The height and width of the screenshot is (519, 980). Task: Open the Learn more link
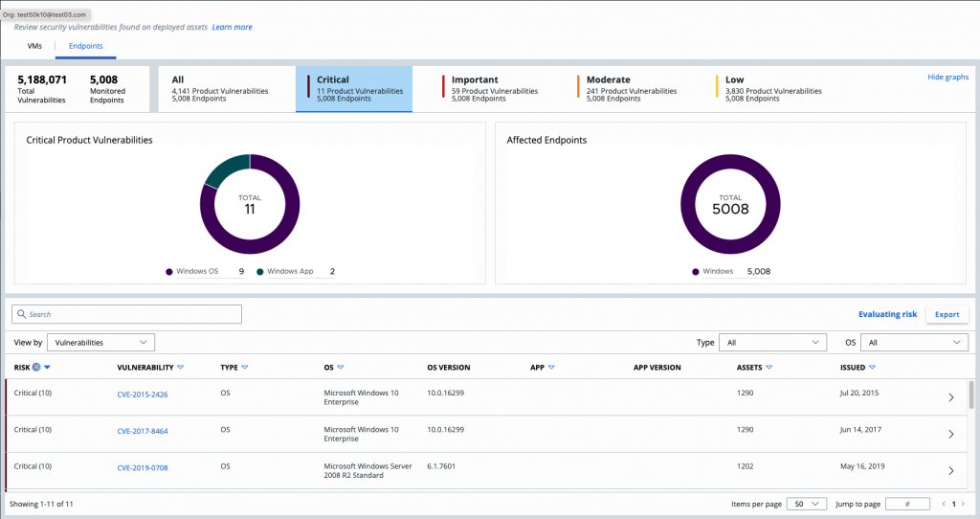point(233,28)
